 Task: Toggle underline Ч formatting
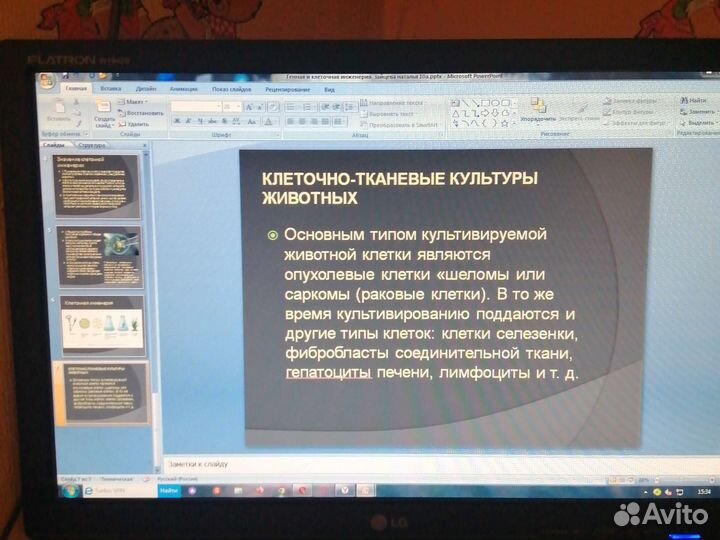(x=200, y=121)
